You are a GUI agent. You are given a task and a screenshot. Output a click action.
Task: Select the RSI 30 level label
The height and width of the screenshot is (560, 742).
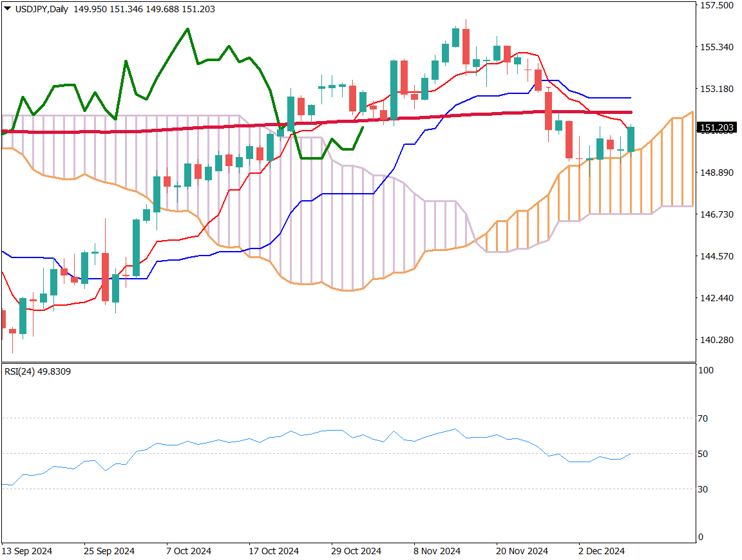[x=703, y=489]
